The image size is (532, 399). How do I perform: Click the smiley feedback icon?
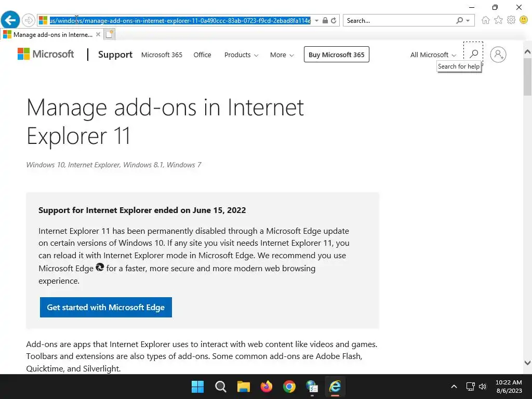click(x=524, y=20)
